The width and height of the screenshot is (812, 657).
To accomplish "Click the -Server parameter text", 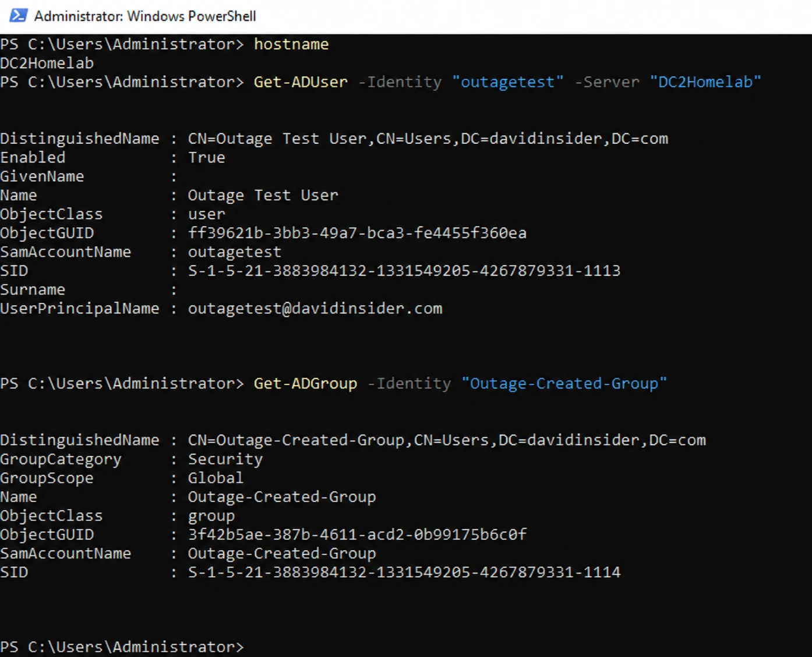I will pos(607,82).
